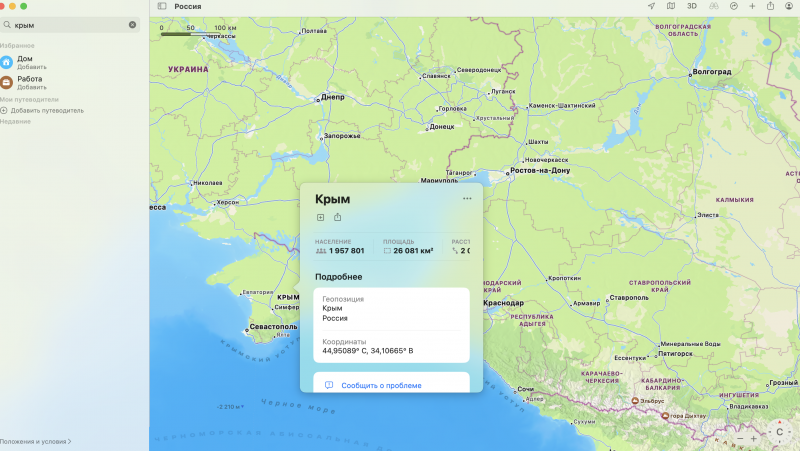Add Крым using the card's plus icon
Viewport: 800px width, 451px height.
pyautogui.click(x=320, y=217)
